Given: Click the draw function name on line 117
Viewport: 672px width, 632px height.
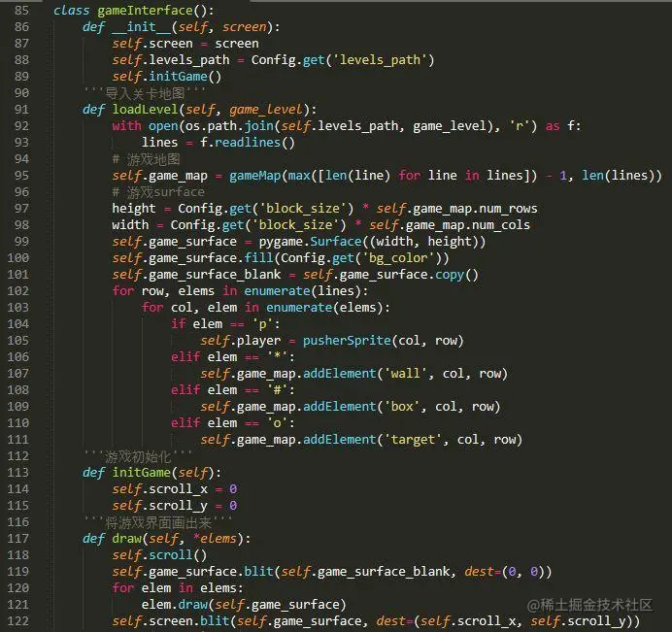Looking at the screenshot, I should 127,539.
